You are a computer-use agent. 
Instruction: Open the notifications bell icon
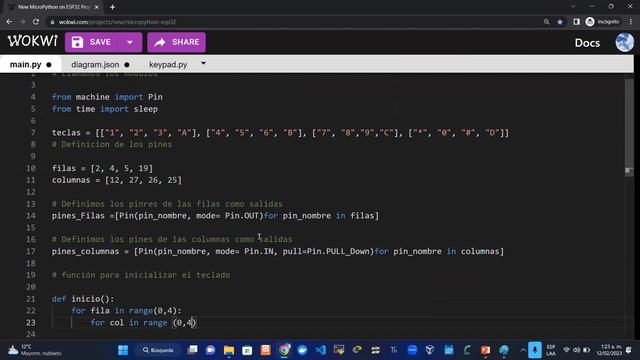tap(629, 350)
